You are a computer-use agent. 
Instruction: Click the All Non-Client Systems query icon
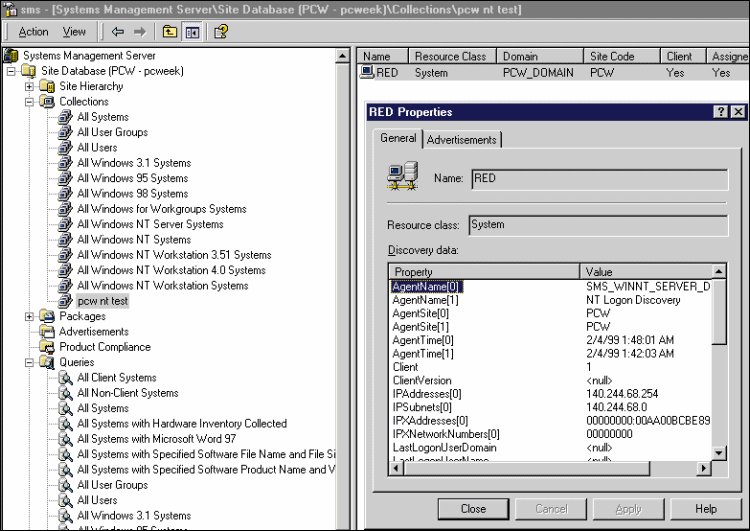point(65,393)
